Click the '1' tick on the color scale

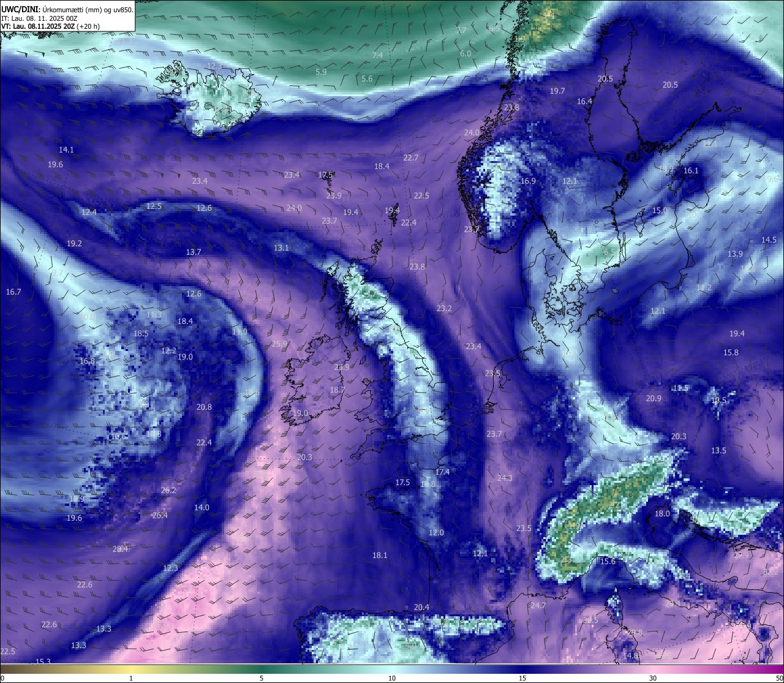coord(131,678)
